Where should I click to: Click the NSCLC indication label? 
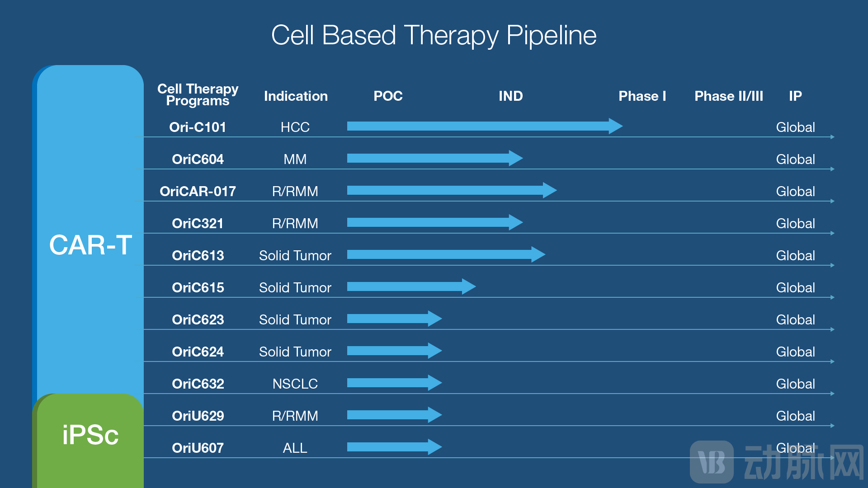point(295,384)
